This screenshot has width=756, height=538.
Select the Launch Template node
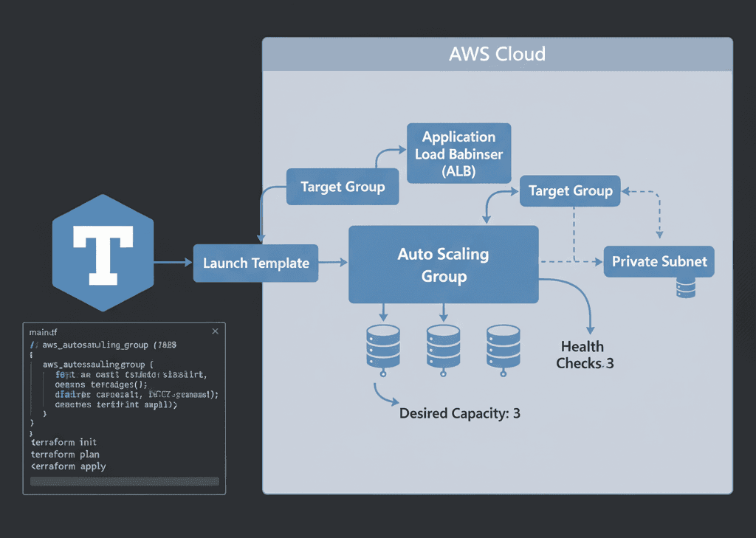pyautogui.click(x=255, y=263)
